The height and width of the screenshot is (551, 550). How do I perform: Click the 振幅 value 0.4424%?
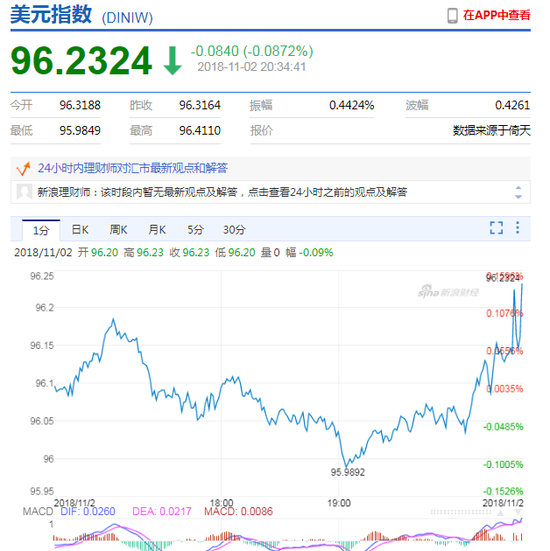351,105
